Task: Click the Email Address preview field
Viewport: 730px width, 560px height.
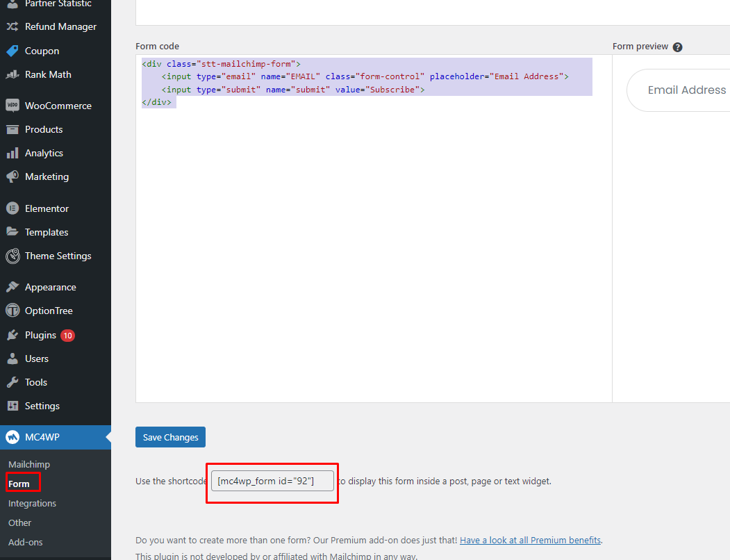Action: [x=679, y=90]
